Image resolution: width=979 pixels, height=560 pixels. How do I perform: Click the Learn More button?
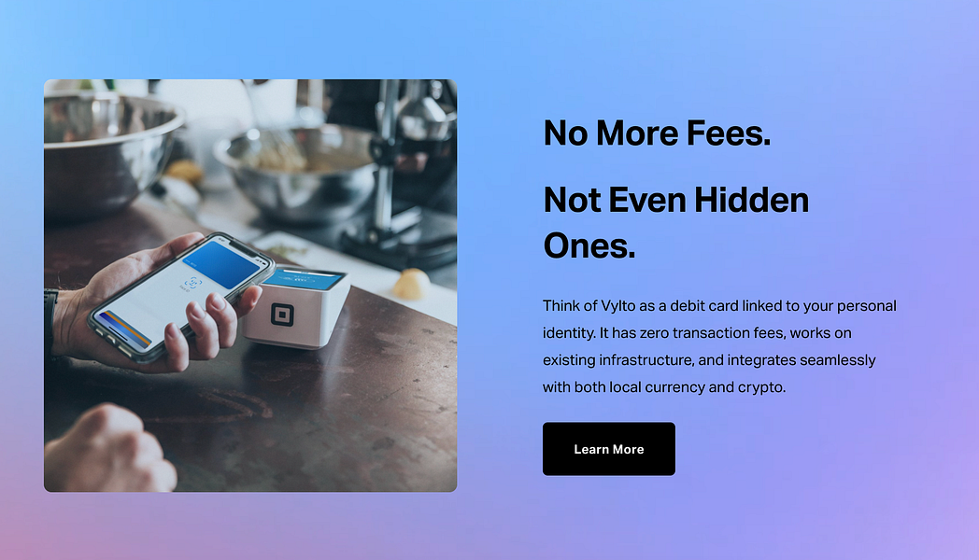(609, 449)
